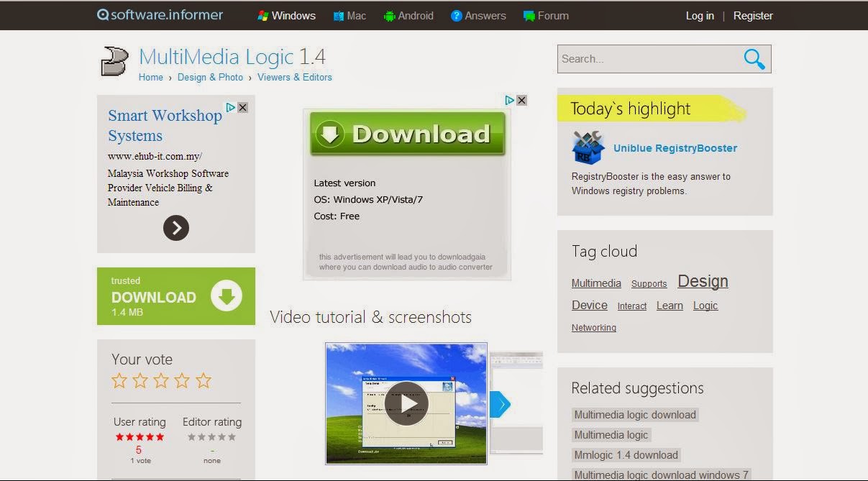
Task: Play the video tutorial
Action: (406, 403)
